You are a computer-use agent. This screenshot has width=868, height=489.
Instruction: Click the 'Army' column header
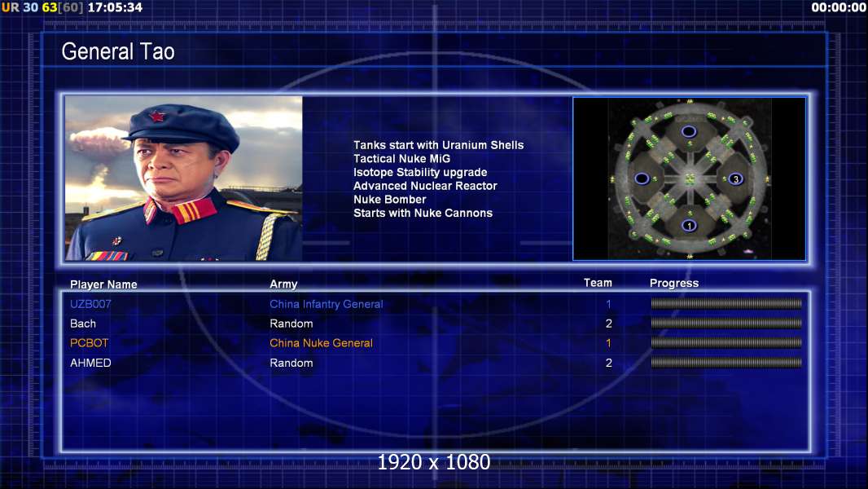(x=283, y=284)
